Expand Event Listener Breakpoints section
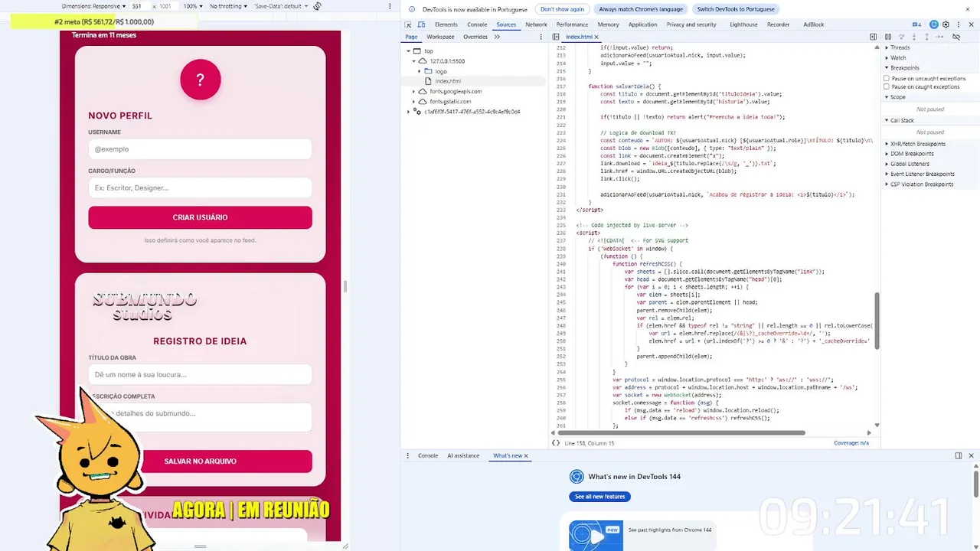 (x=922, y=174)
